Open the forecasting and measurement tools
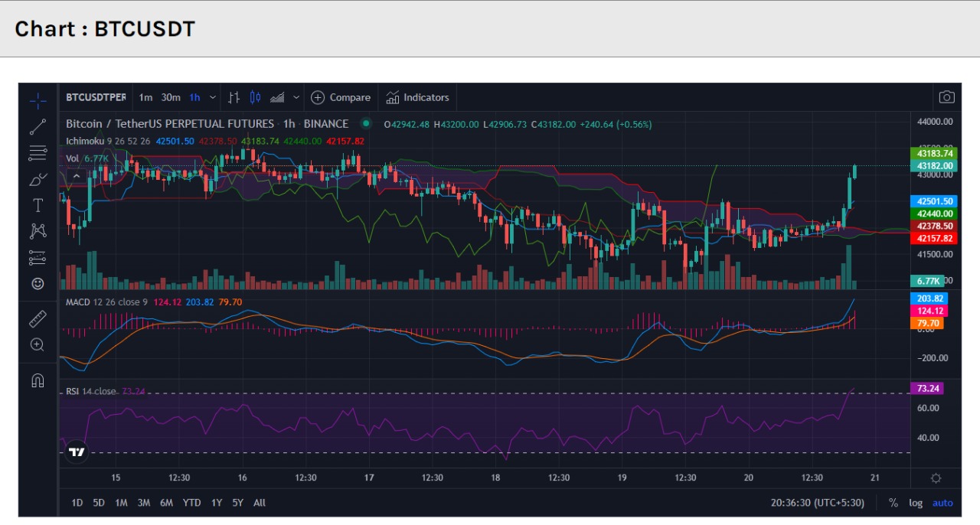The width and height of the screenshot is (980, 525). tap(38, 257)
